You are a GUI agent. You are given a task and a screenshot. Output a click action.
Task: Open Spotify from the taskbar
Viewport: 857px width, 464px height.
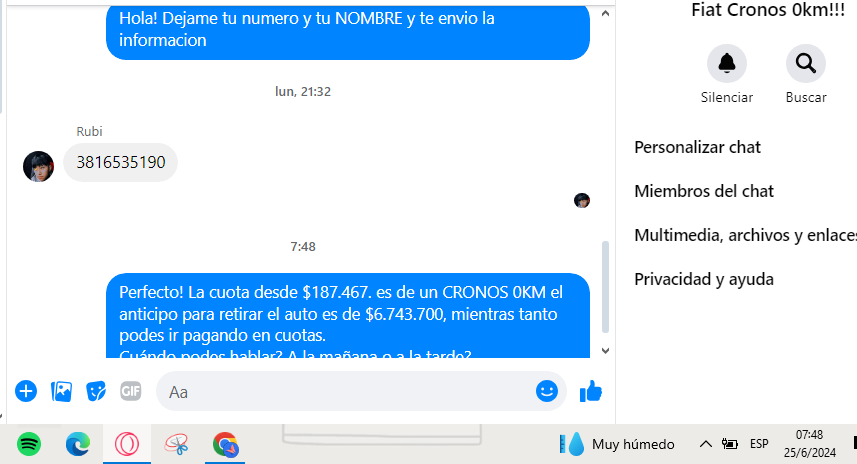click(29, 444)
